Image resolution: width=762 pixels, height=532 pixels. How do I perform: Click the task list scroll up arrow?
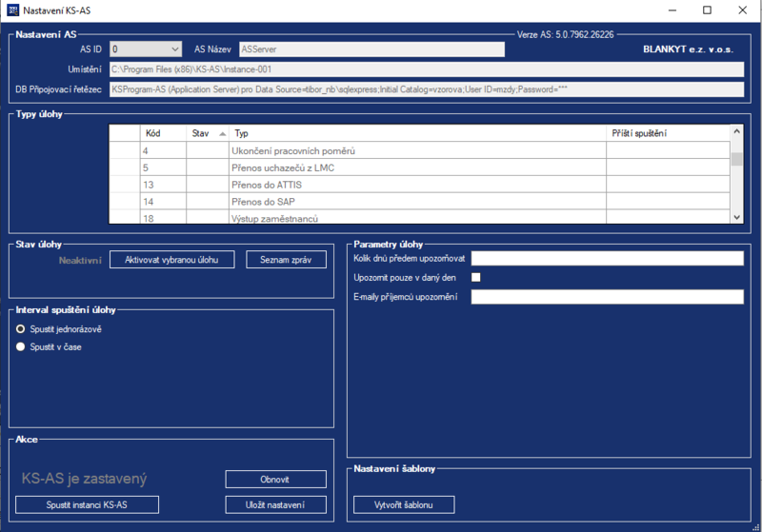coord(736,131)
